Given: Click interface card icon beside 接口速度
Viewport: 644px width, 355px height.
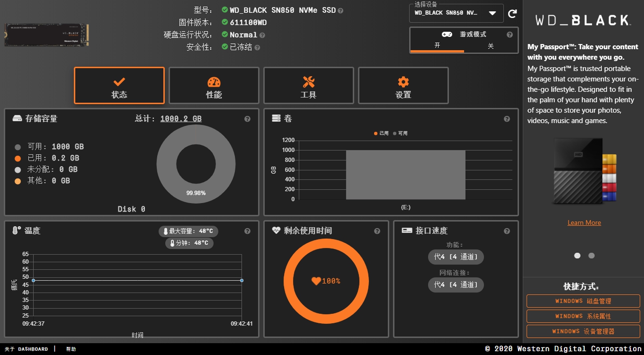Looking at the screenshot, I should [x=407, y=231].
